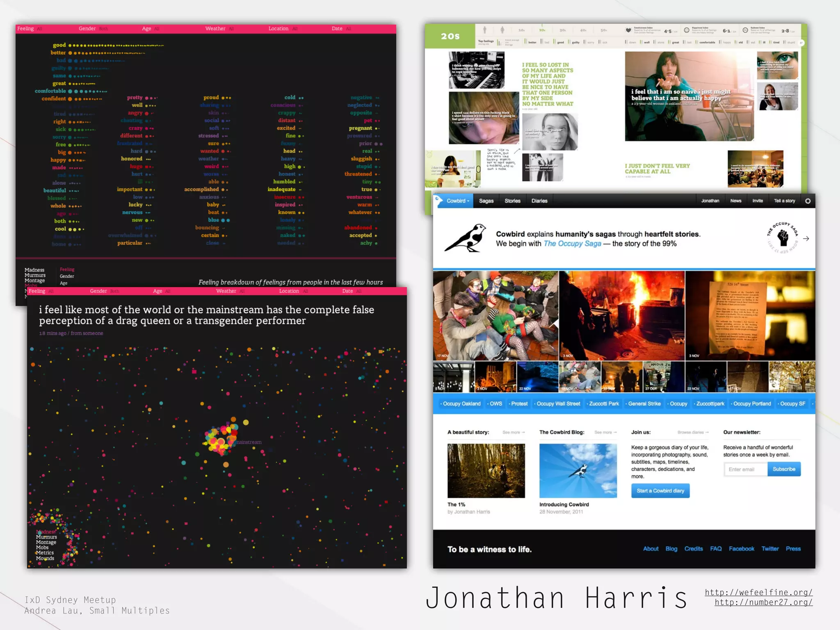
Task: Click the Start a Cowbird diary button
Action: point(660,491)
